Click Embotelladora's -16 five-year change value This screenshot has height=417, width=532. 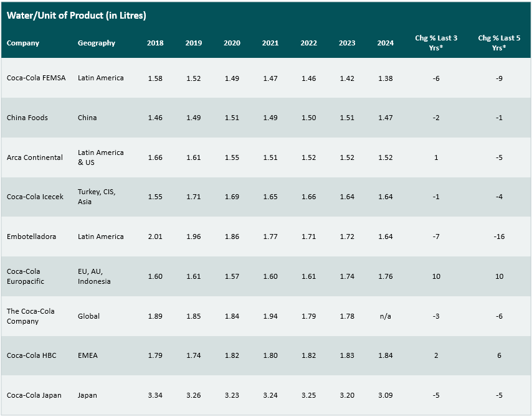point(499,237)
